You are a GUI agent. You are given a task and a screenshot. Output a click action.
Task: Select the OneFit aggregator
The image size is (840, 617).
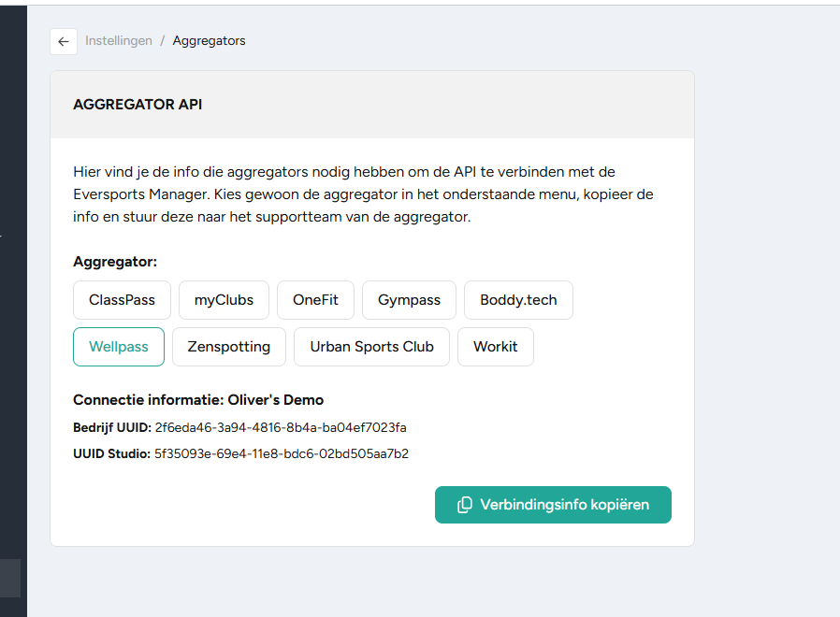pos(315,300)
